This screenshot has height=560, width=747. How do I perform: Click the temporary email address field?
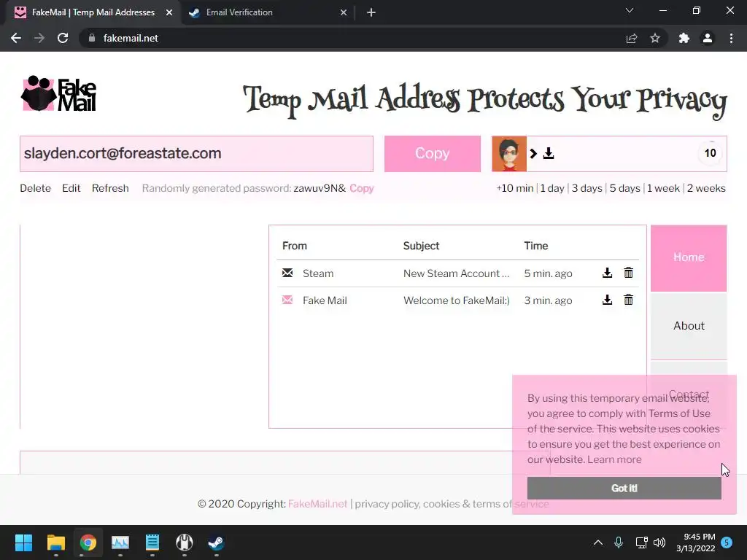pos(196,154)
